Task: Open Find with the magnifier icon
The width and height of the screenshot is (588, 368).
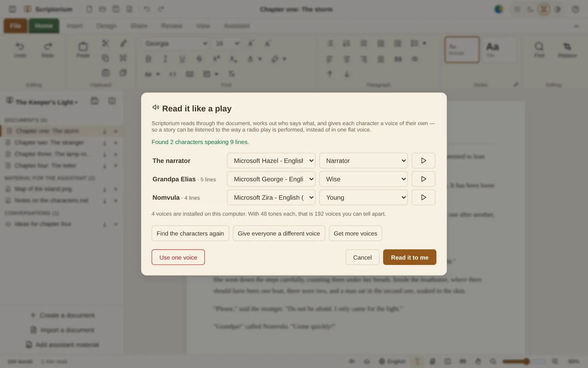Action: (539, 49)
